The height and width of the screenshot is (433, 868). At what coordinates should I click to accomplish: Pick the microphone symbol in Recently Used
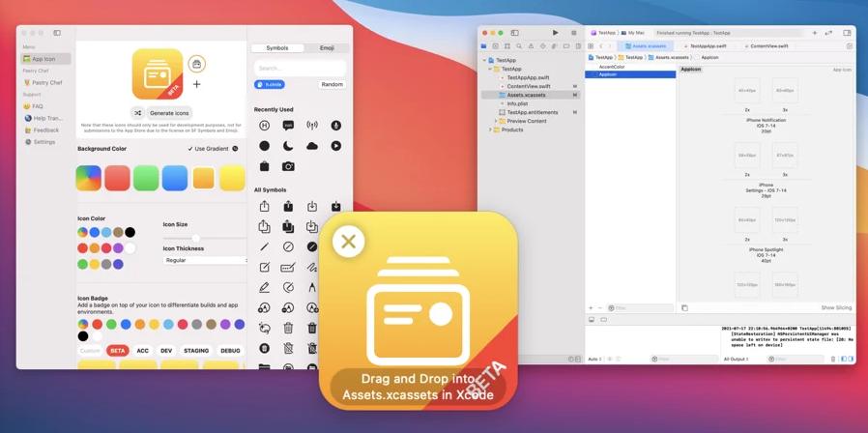coord(336,126)
